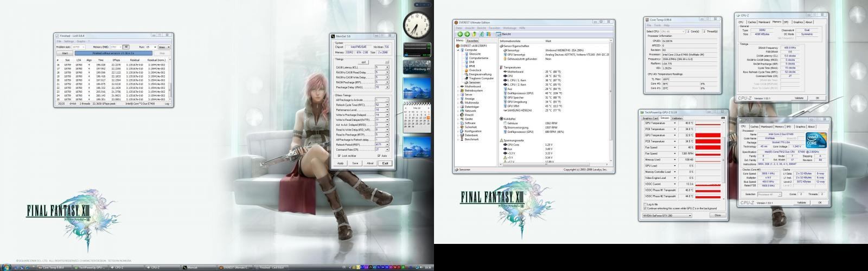Image resolution: width=868 pixels, height=271 pixels.
Task: Click the spd button in MemSet
Action: click(363, 62)
